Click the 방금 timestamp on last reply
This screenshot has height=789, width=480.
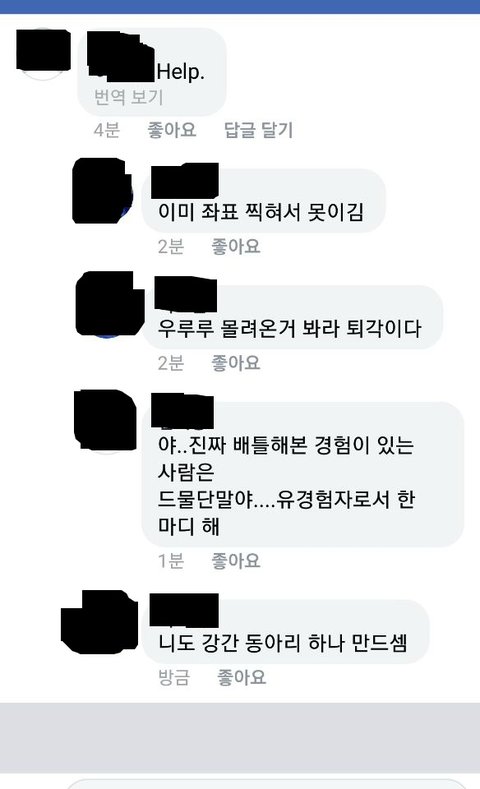[x=174, y=677]
